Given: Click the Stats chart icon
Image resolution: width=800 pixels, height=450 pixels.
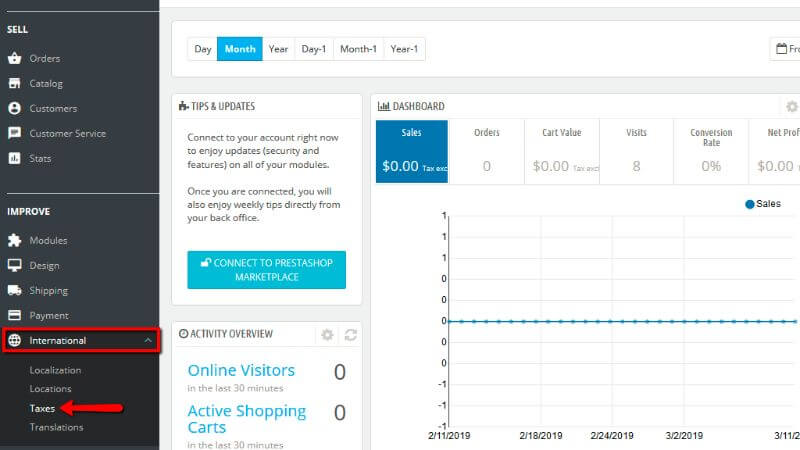Looking at the screenshot, I should pos(14,158).
